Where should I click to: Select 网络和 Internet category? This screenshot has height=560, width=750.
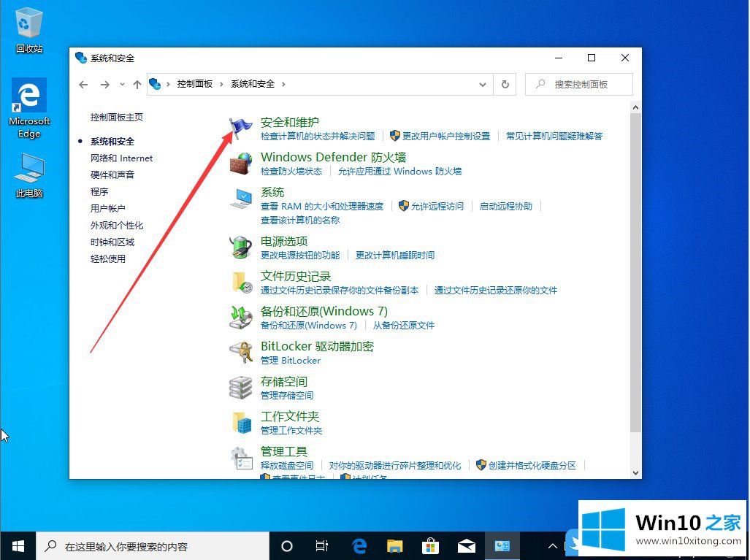[x=121, y=158]
